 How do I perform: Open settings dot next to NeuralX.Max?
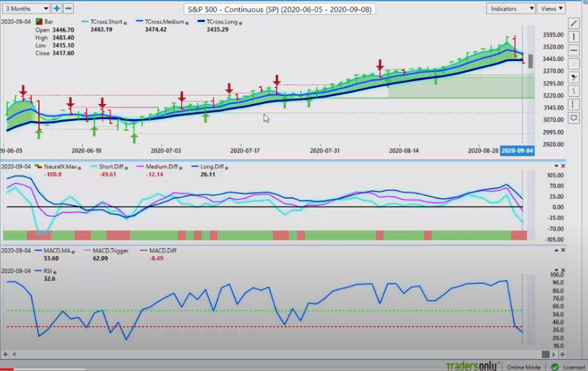pos(79,168)
